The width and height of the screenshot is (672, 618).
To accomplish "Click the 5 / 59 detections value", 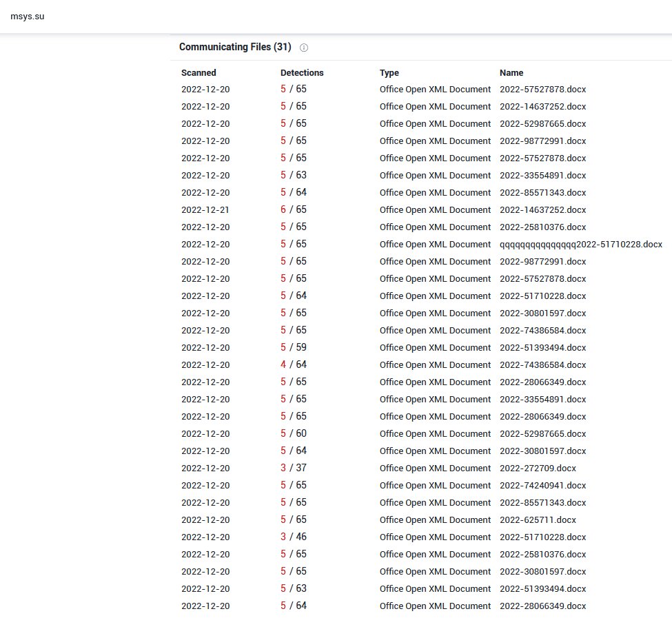I will [x=294, y=347].
